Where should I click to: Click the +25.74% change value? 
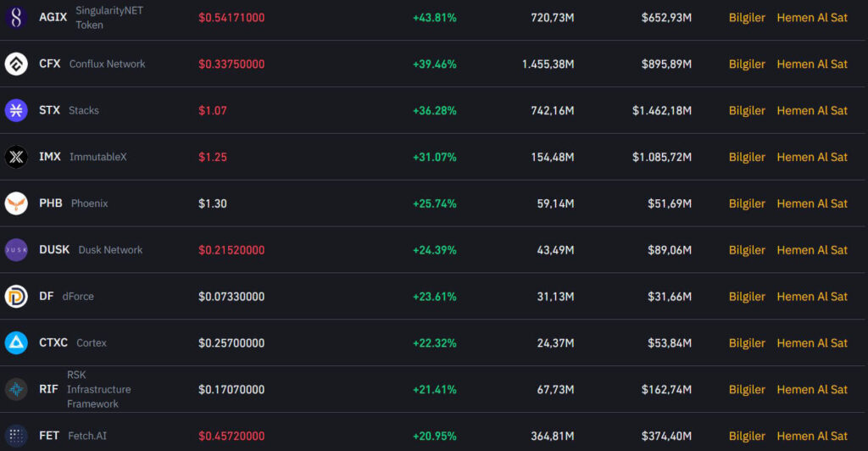[435, 203]
